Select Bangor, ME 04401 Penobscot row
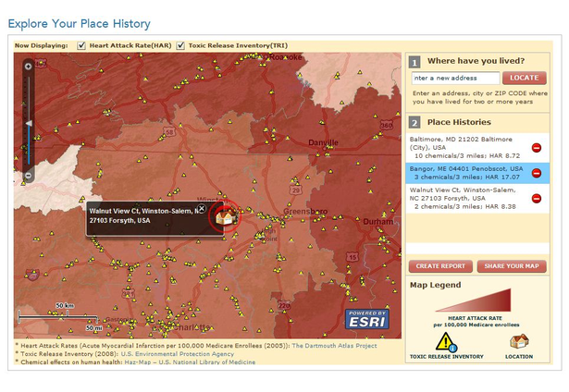This screenshot has width=569, height=392. pyautogui.click(x=477, y=173)
